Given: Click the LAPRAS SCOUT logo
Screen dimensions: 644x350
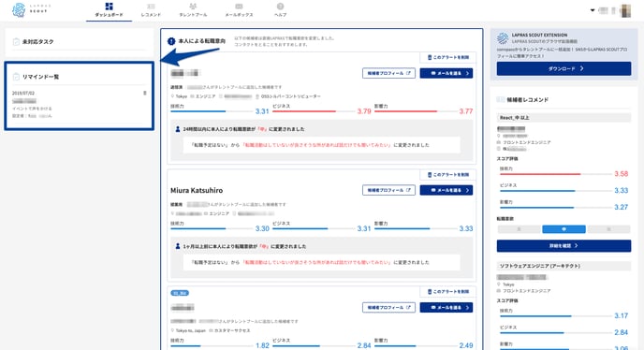Looking at the screenshot, I should [31, 9].
